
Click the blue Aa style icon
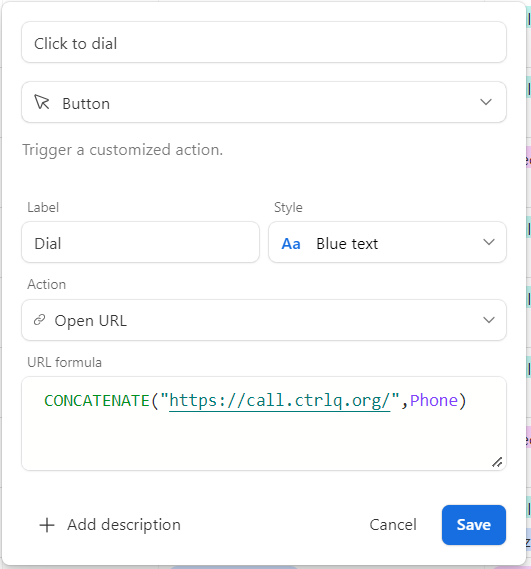point(291,244)
